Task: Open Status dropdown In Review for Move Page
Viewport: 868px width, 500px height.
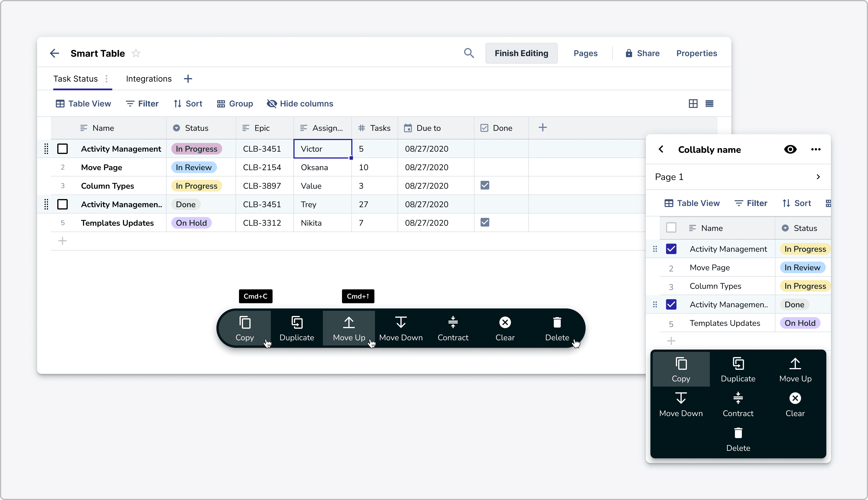Action: tap(194, 167)
